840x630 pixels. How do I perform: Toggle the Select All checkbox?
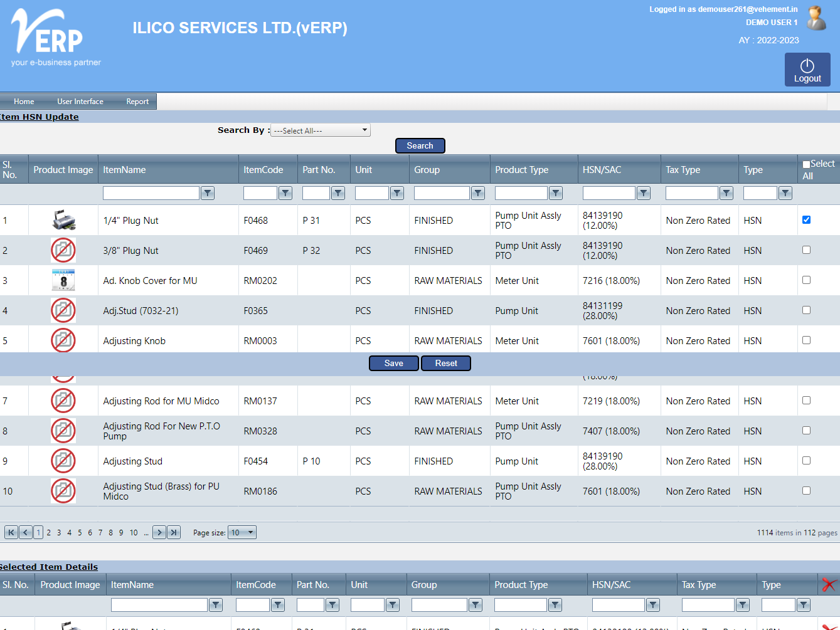pos(807,164)
